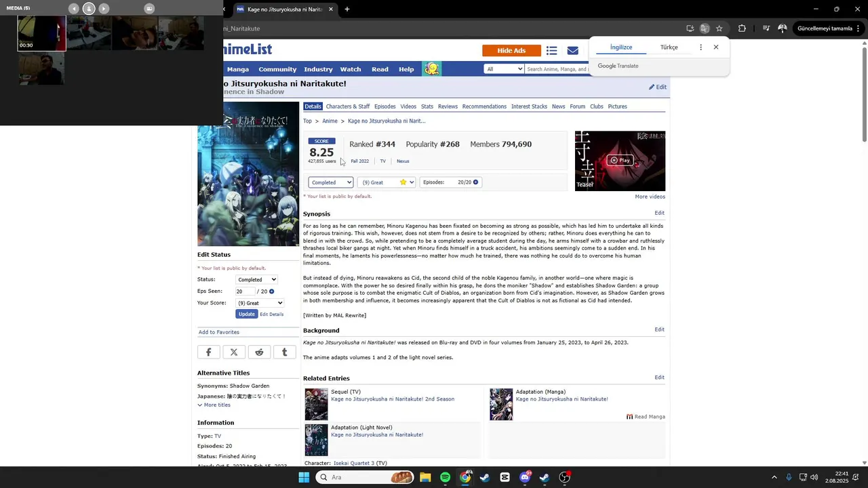Open media overlay gallery view icon

[x=149, y=8]
